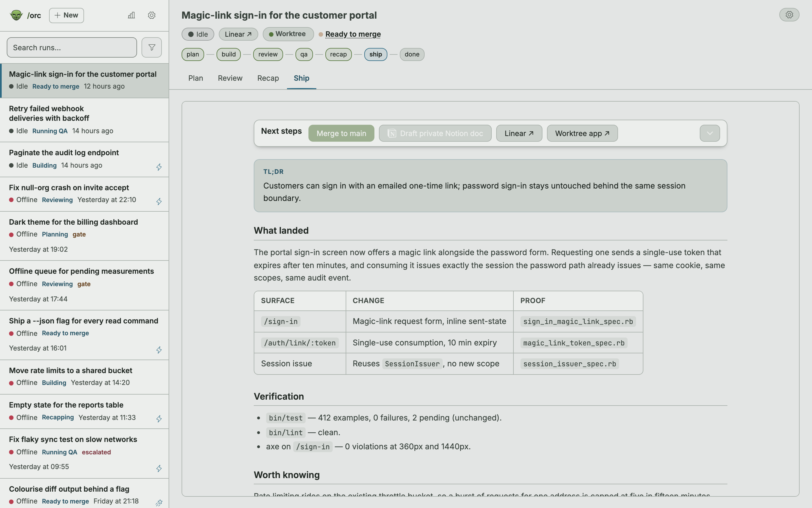Select the recap stage pill
The height and width of the screenshot is (508, 812).
point(338,54)
